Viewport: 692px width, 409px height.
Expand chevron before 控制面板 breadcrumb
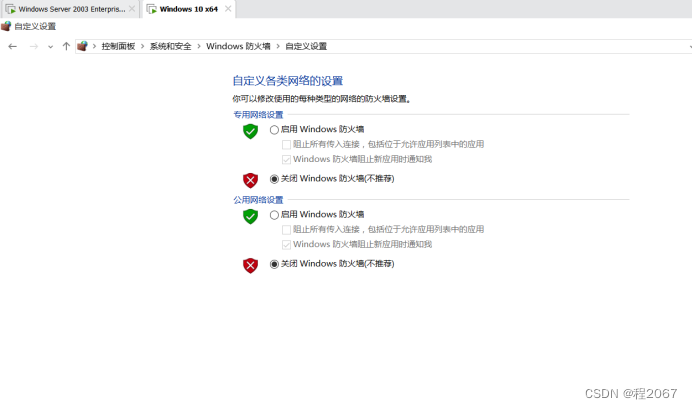point(94,46)
